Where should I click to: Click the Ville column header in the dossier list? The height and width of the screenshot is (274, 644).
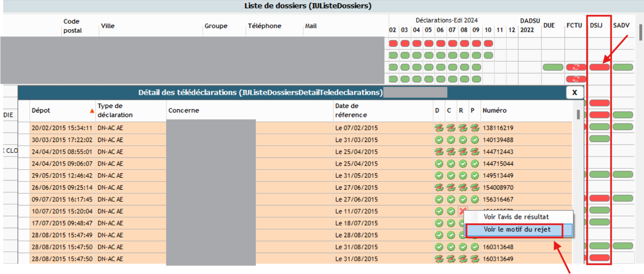click(x=108, y=26)
